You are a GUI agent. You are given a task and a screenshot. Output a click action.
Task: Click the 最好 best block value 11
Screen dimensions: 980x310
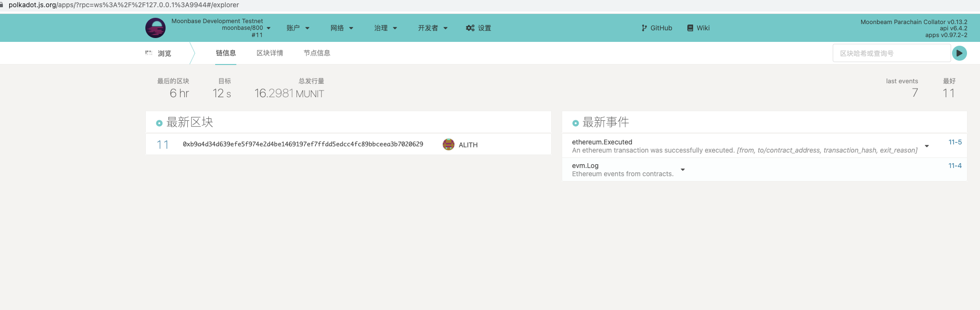point(949,93)
